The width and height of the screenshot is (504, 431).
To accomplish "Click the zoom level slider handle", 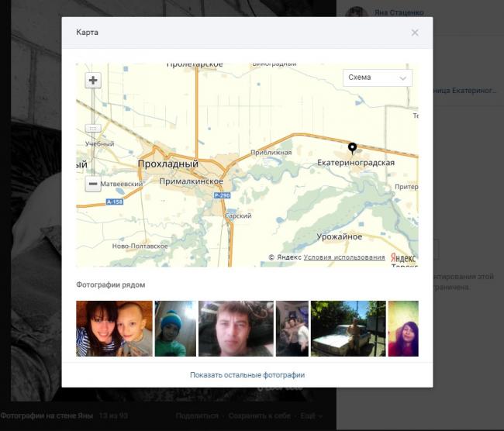I will tap(93, 128).
